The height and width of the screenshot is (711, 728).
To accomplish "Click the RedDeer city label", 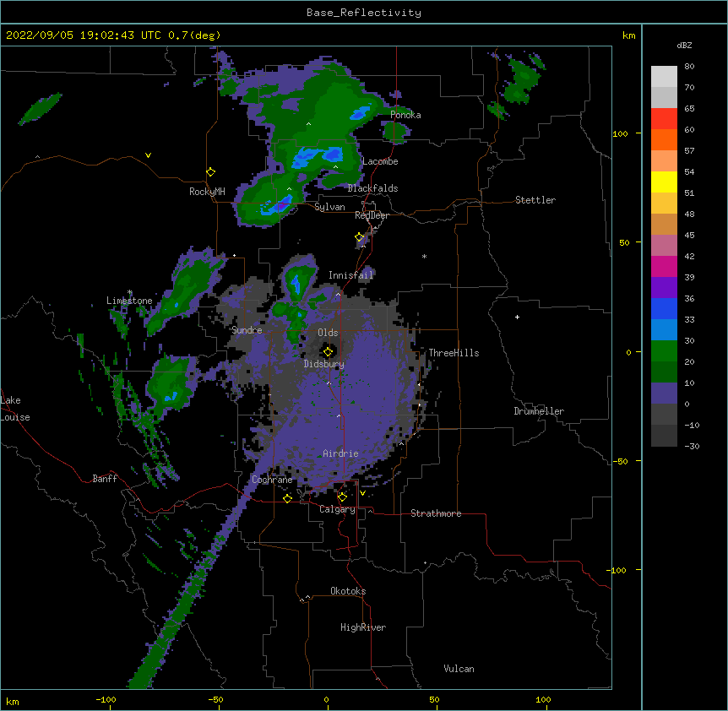I will (x=372, y=215).
